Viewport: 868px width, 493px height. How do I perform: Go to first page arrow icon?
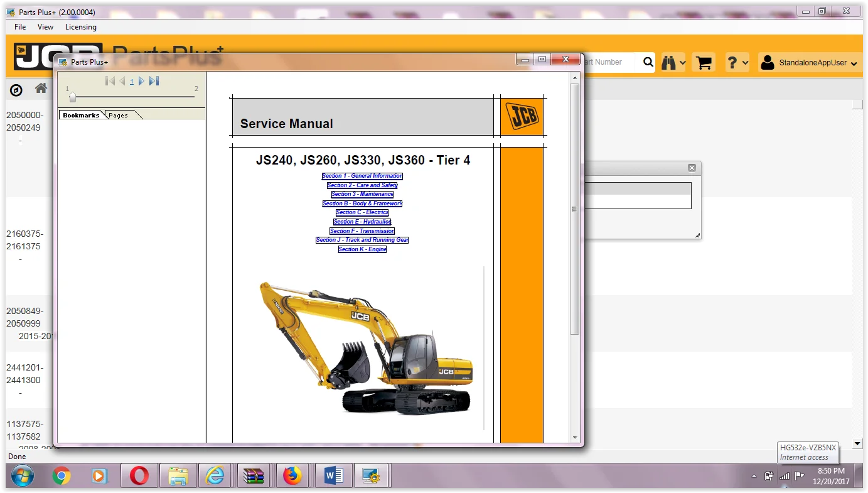[x=110, y=81]
